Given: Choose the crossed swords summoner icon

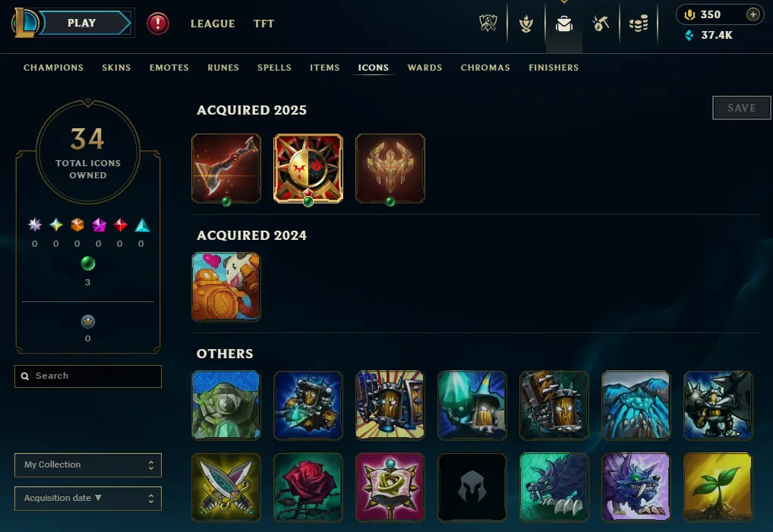Looking at the screenshot, I should [226, 486].
